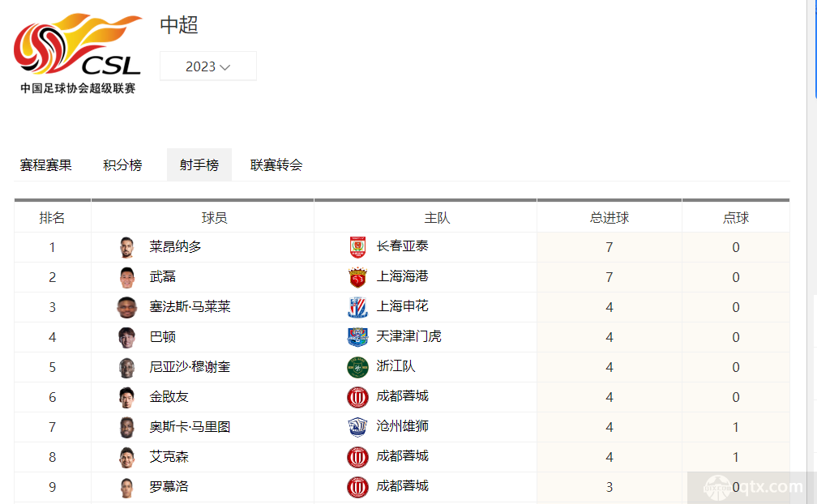Click 巴顿 player avatar
This screenshot has height=504, width=817.
[x=126, y=337]
